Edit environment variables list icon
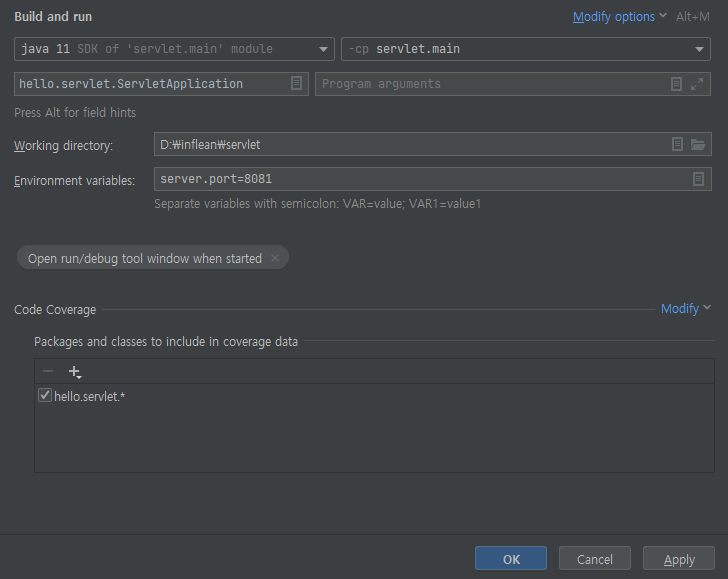 tap(698, 179)
